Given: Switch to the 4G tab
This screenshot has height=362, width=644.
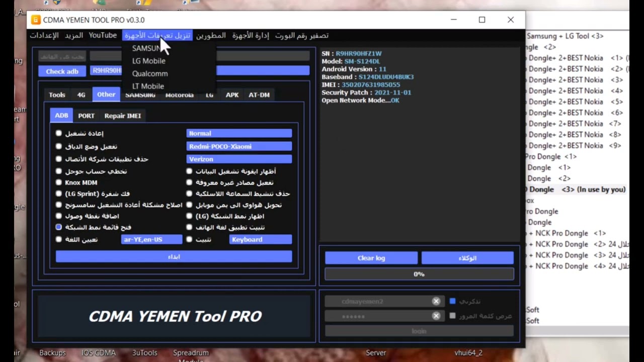Looking at the screenshot, I should [x=81, y=95].
